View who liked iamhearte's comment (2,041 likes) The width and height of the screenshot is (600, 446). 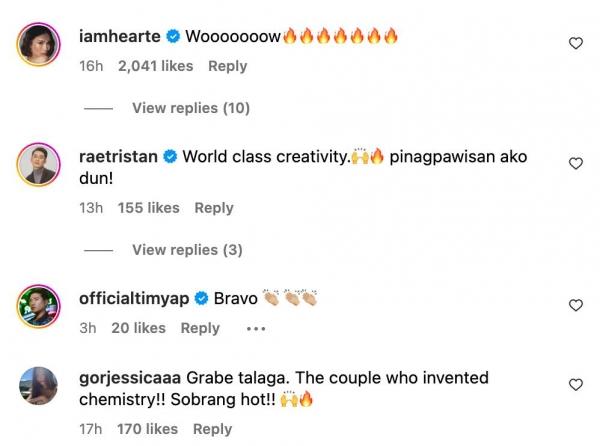click(x=157, y=66)
